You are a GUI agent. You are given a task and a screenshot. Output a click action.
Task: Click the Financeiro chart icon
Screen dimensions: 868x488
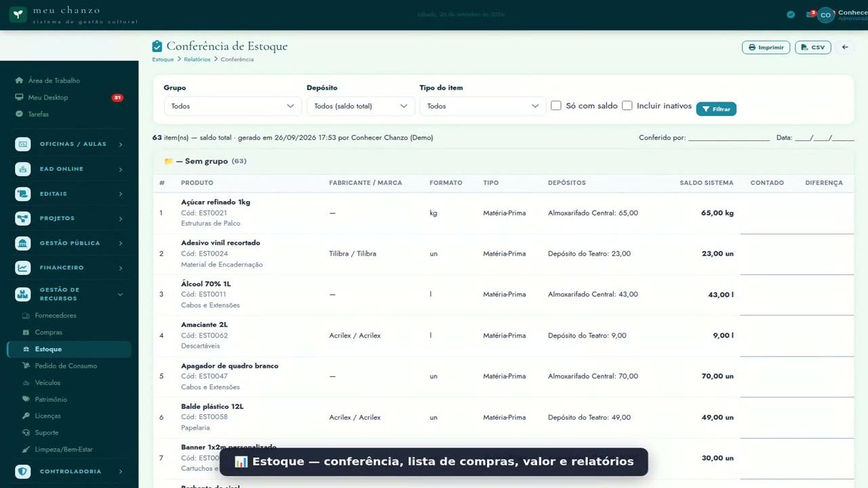pos(23,268)
